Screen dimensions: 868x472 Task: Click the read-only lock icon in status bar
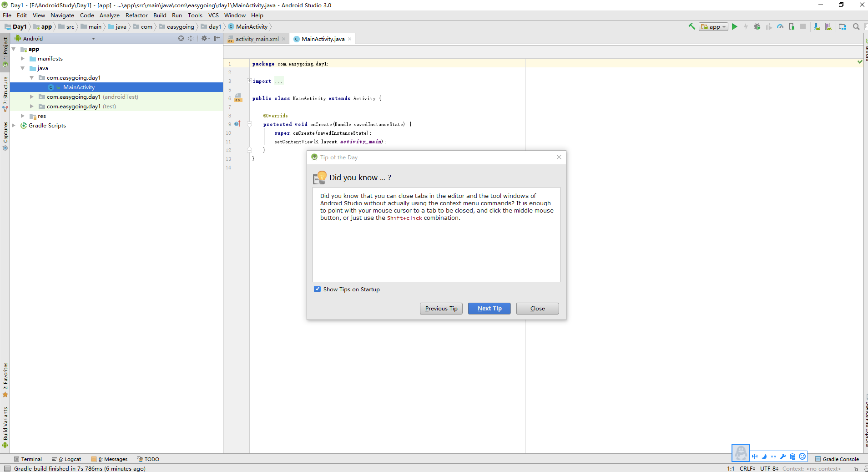pyautogui.click(x=856, y=468)
